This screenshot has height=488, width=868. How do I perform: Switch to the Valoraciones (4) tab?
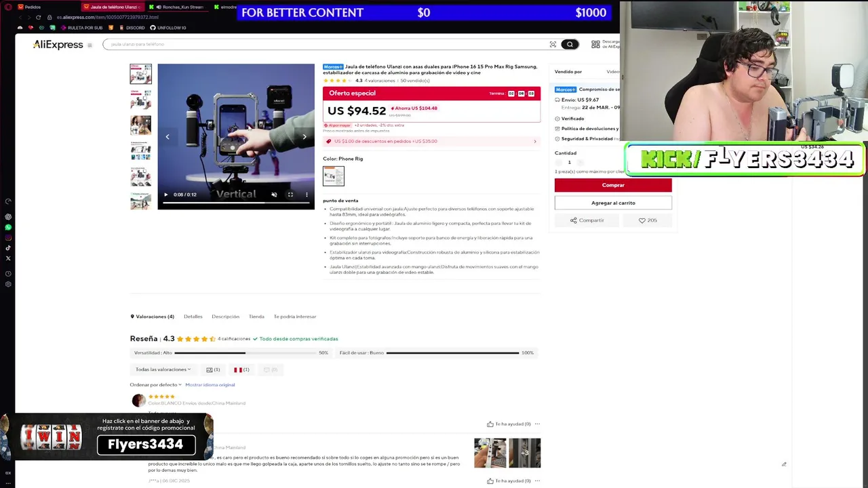point(153,317)
